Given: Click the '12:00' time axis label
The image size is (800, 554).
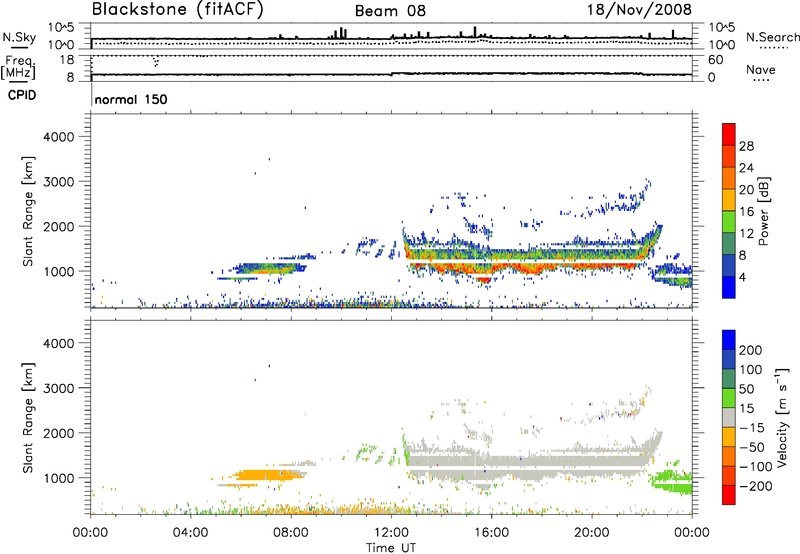Looking at the screenshot, I should point(391,533).
